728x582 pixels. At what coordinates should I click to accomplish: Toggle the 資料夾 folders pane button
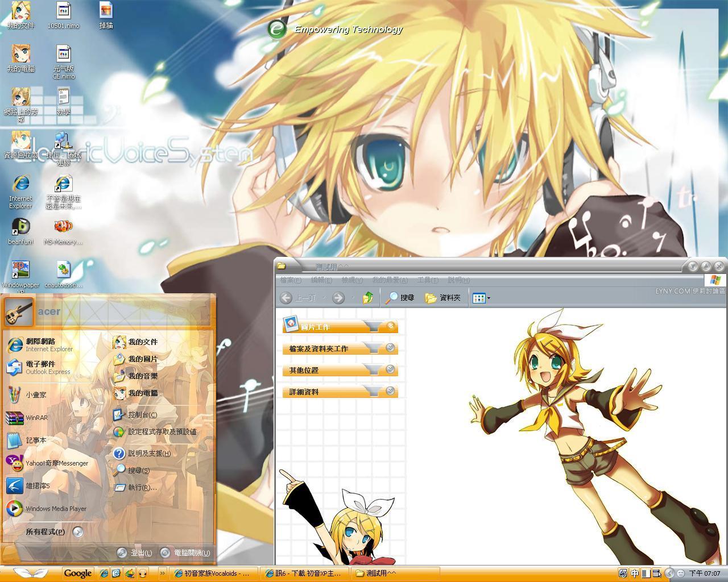(x=442, y=297)
